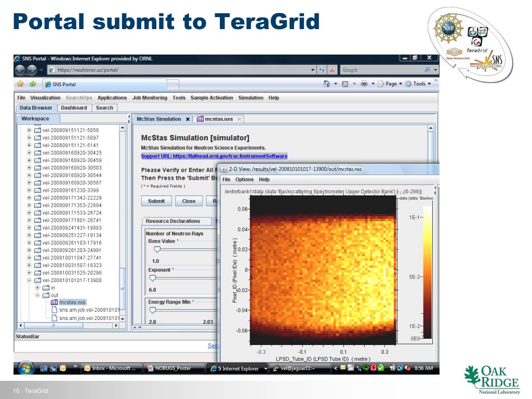Image resolution: width=532 pixels, height=399 pixels.
Task: Show hidden tray icons with the left chevron
Action: point(336,368)
